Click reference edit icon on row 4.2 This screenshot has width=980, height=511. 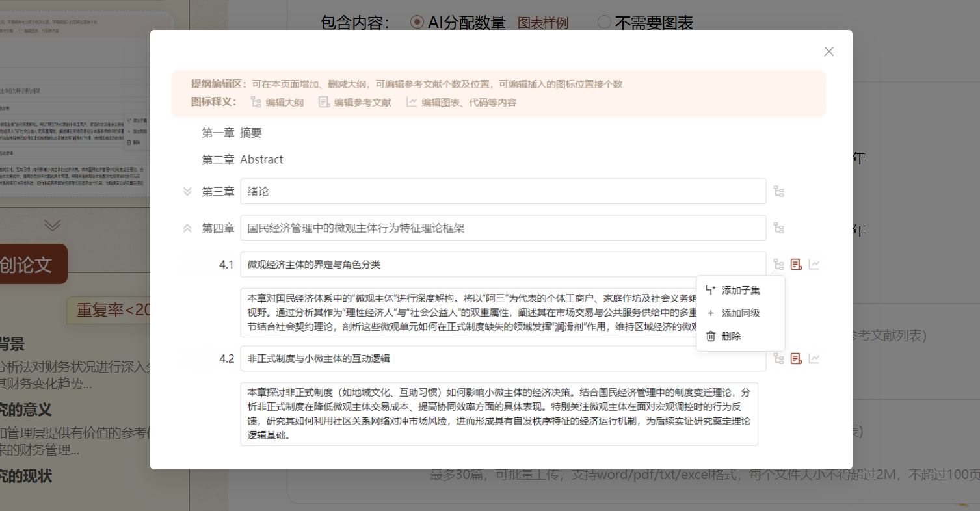tap(796, 358)
